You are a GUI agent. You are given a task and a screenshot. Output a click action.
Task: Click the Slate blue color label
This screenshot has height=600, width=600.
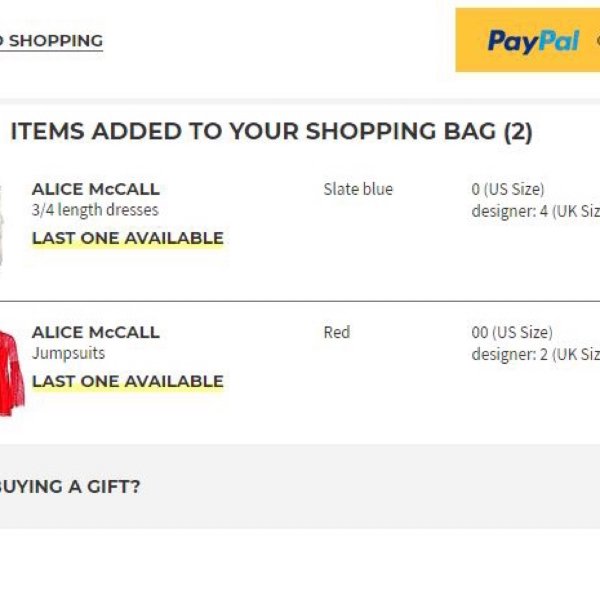(x=358, y=189)
